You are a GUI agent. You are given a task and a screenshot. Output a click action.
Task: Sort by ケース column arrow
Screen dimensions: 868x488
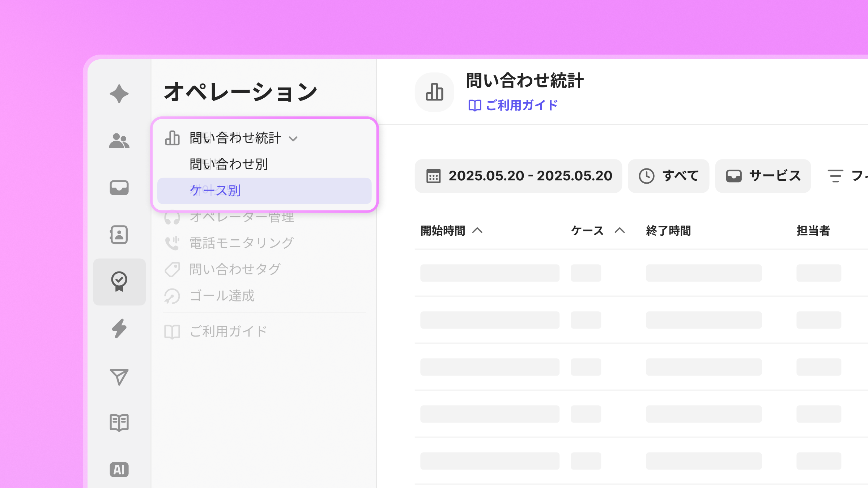click(620, 231)
